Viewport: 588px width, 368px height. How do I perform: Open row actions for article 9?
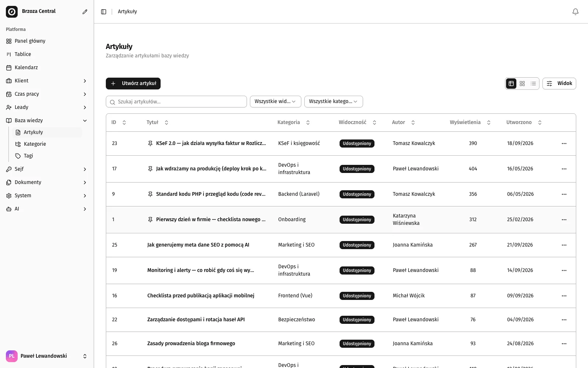[564, 194]
